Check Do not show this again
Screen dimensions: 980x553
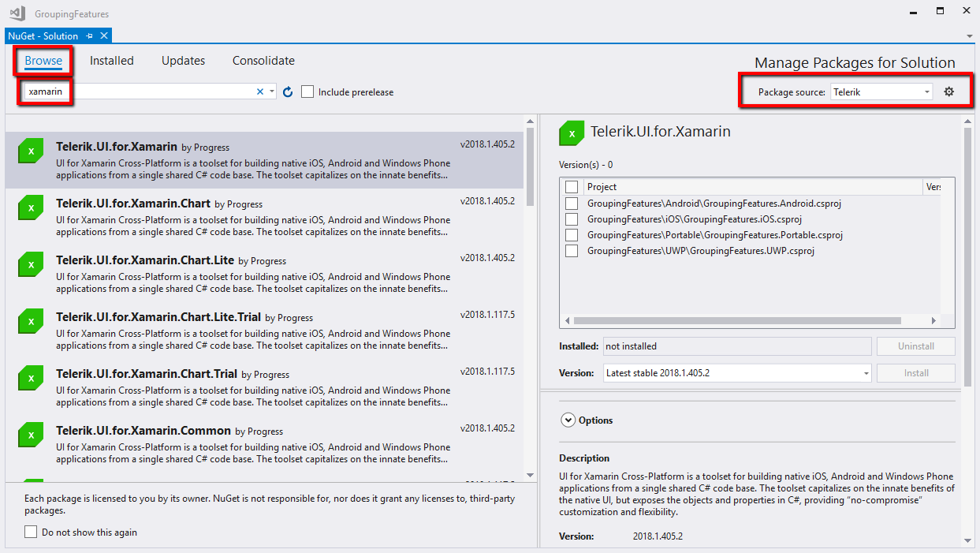pyautogui.click(x=30, y=532)
